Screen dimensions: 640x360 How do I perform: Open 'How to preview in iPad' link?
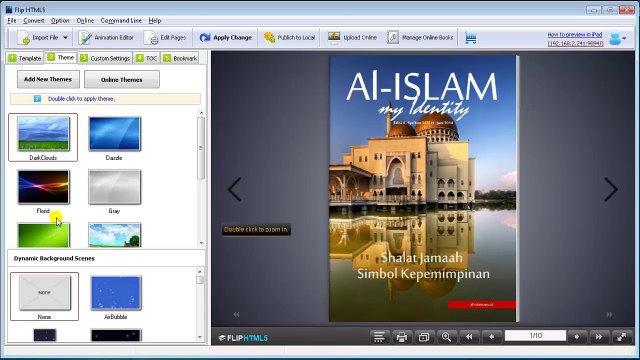575,35
